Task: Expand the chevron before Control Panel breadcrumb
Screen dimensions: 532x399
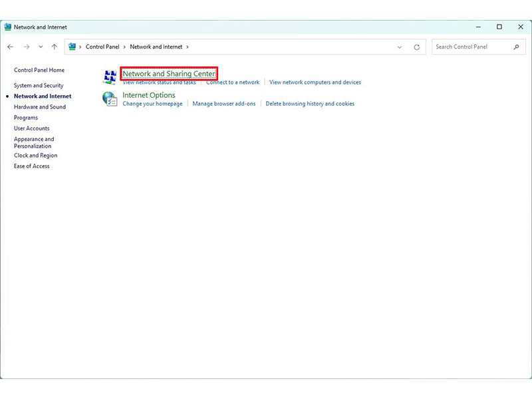Action: (x=80, y=47)
